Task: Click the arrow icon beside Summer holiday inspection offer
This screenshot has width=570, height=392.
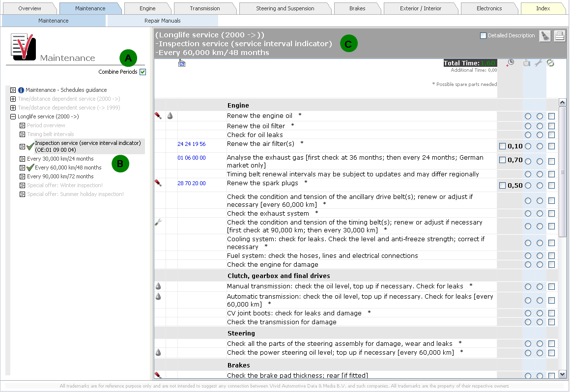Action: [x=22, y=194]
